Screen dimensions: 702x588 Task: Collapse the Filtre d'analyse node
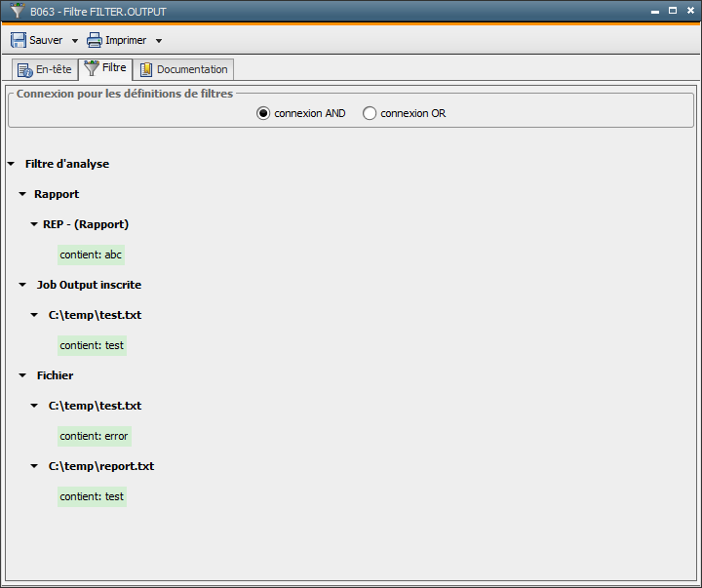11,164
